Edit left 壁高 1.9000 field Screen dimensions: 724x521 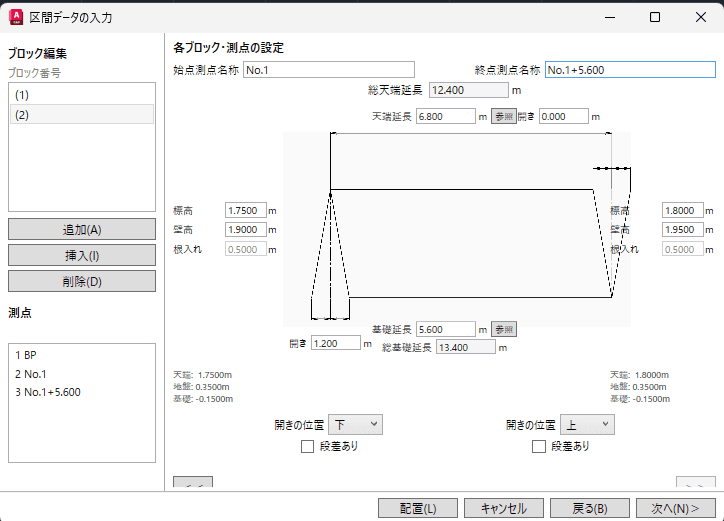(x=246, y=230)
